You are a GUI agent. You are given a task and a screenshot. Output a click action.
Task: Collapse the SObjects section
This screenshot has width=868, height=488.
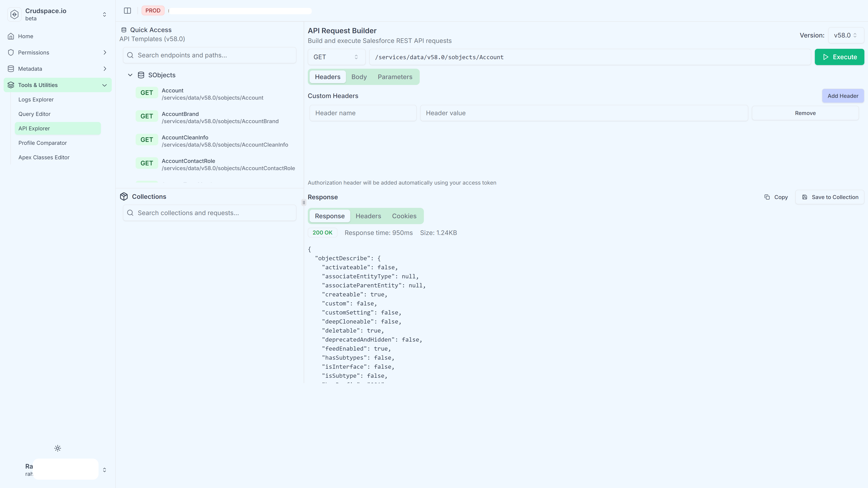pos(130,75)
